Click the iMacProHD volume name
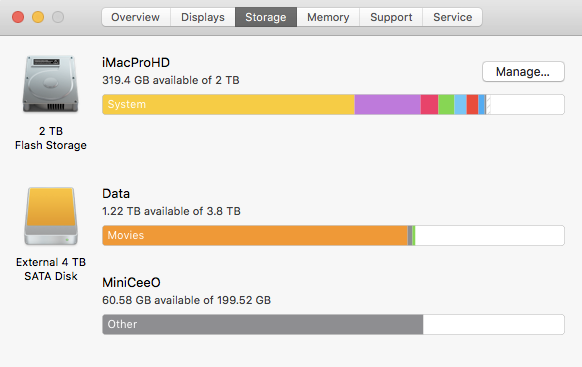 point(136,62)
